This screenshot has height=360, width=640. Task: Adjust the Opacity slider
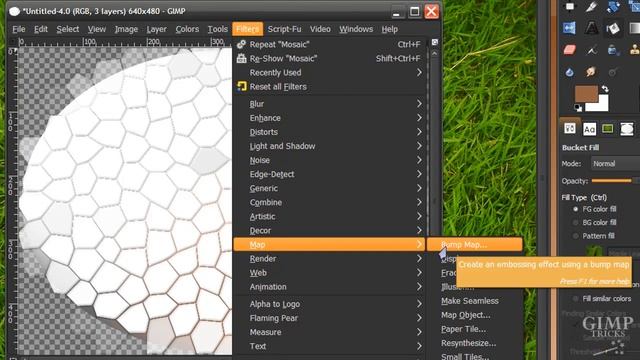pos(615,180)
